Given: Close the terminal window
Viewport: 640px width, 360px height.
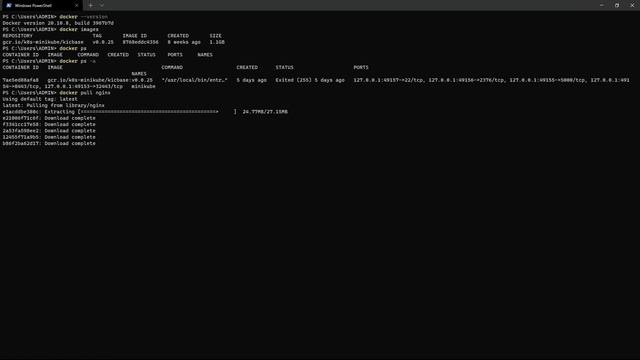Looking at the screenshot, I should [x=632, y=5].
